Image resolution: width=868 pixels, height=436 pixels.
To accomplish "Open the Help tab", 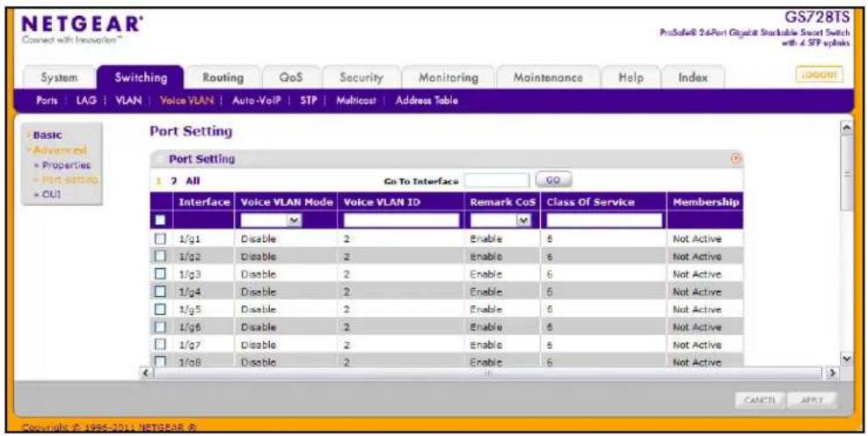I will pos(631,78).
